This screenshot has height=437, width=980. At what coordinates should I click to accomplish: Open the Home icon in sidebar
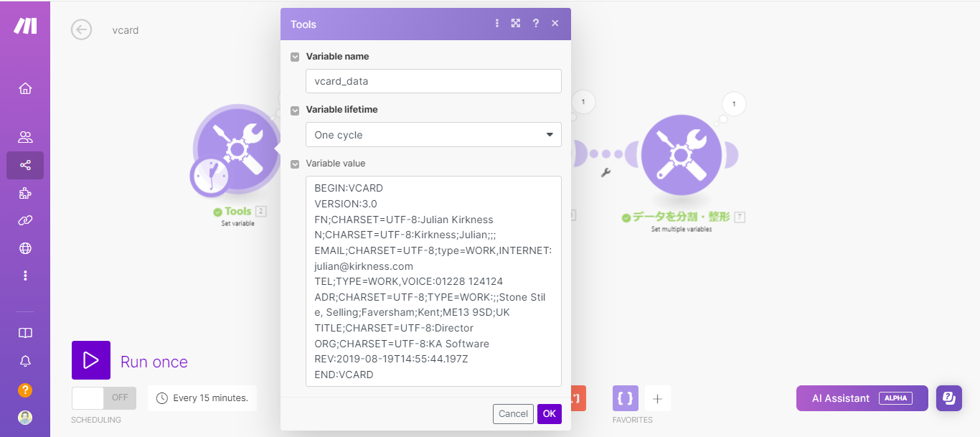[25, 89]
